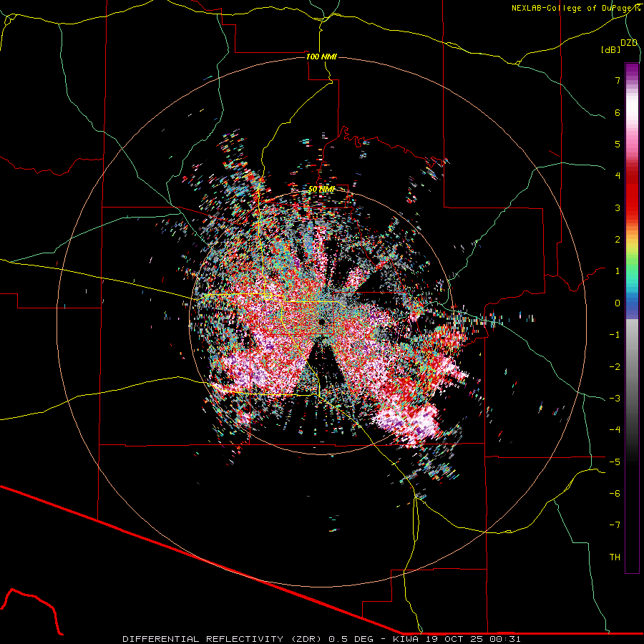Select the 6 value on the color scale
Image resolution: width=644 pixels, height=644 pixels.
(618, 112)
